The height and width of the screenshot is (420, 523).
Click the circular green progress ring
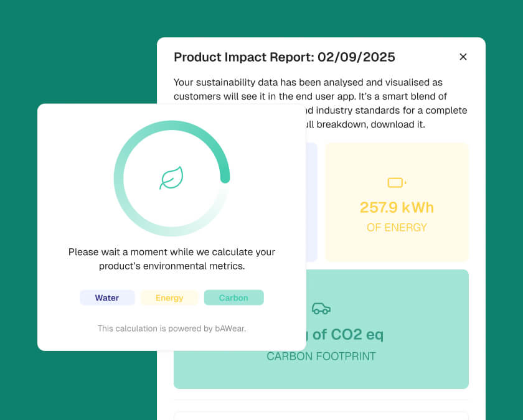pos(172,179)
